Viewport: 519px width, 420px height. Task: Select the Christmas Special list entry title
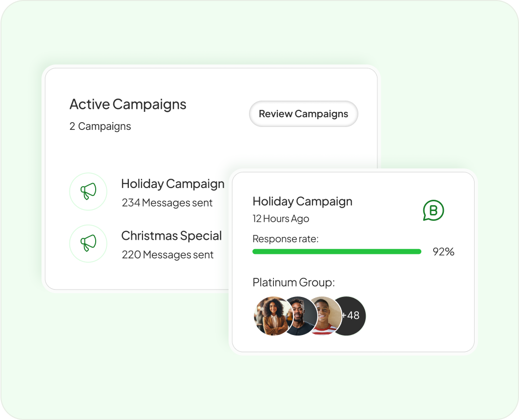click(x=171, y=236)
